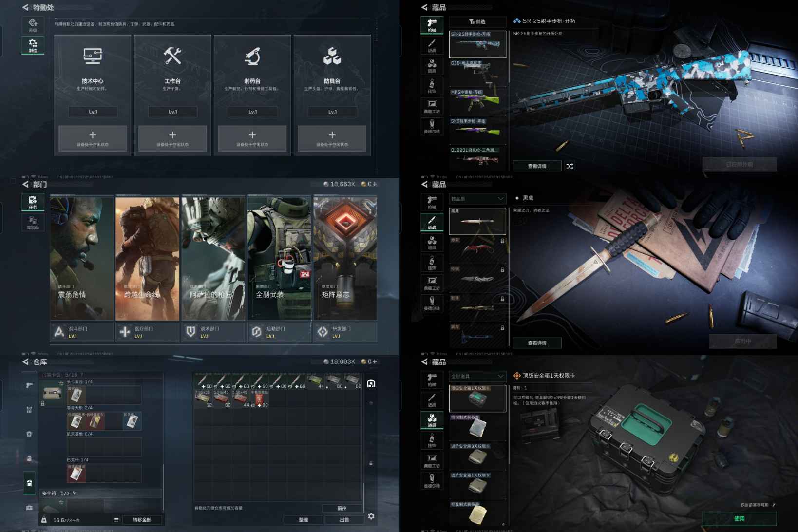
Task: Click the currency plus in 部门 header
Action: (x=374, y=184)
